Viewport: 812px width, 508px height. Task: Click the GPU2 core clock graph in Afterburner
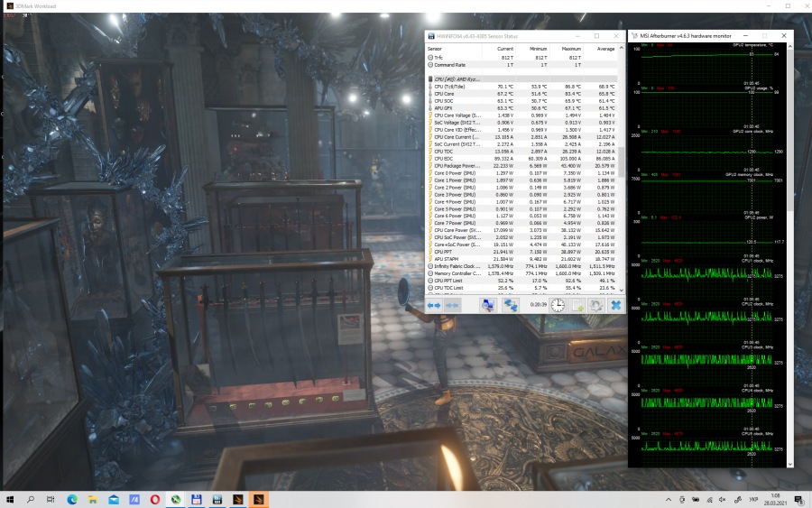[708, 151]
